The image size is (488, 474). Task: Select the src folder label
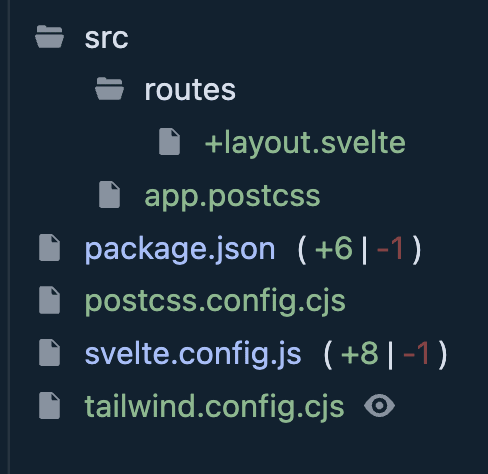(106, 38)
